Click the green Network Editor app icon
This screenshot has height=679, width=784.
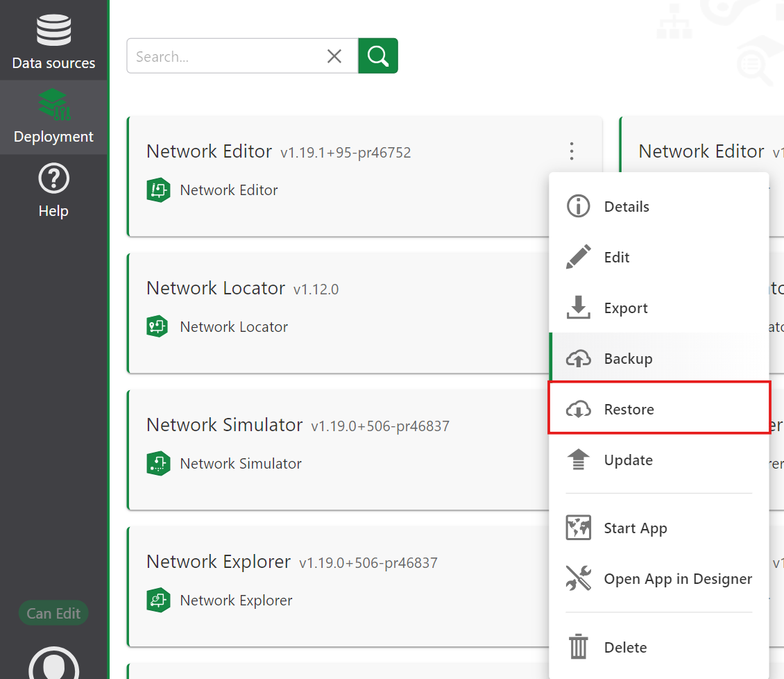coord(158,190)
